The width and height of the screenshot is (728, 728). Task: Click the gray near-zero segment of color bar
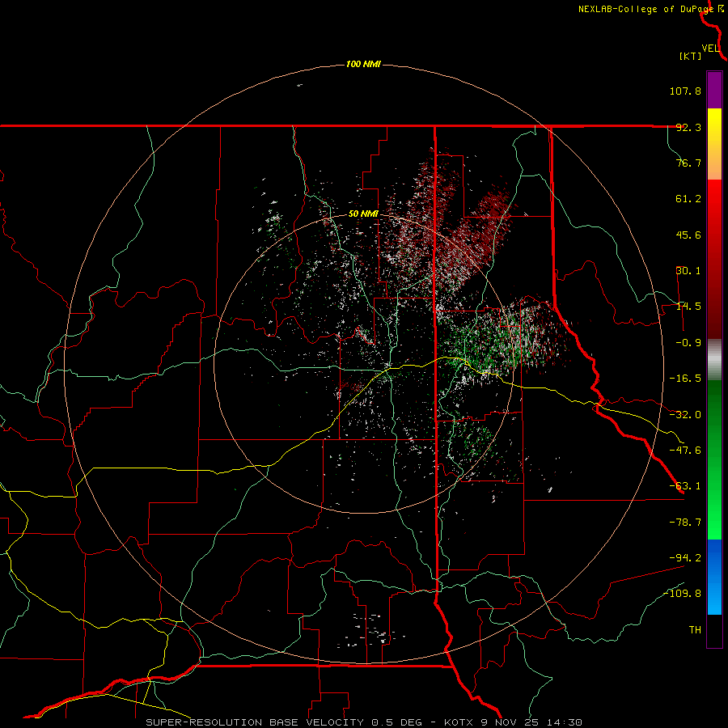[714, 360]
